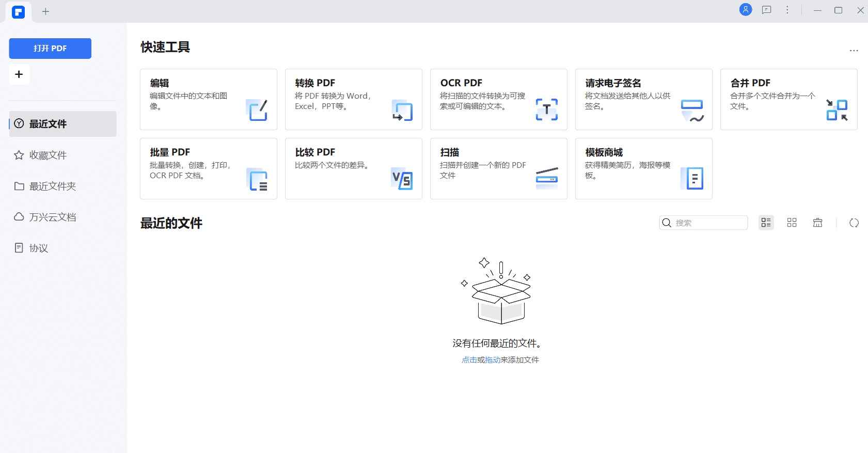The height and width of the screenshot is (453, 868).
Task: Click the refresh recent files icon
Action: tap(854, 223)
